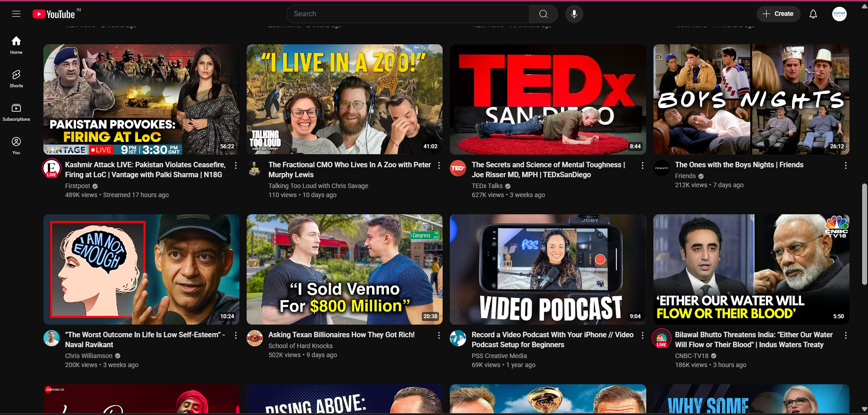
Task: Open the Friends channel avatar
Action: click(x=662, y=169)
